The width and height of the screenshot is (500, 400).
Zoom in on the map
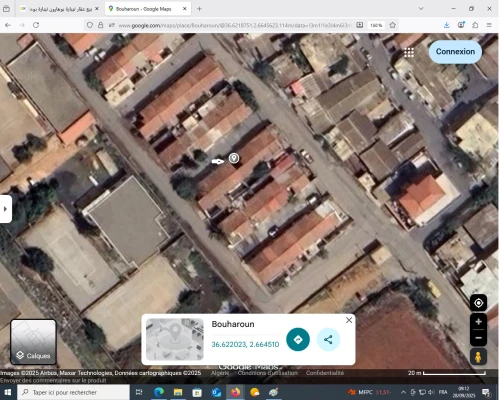pyautogui.click(x=479, y=322)
